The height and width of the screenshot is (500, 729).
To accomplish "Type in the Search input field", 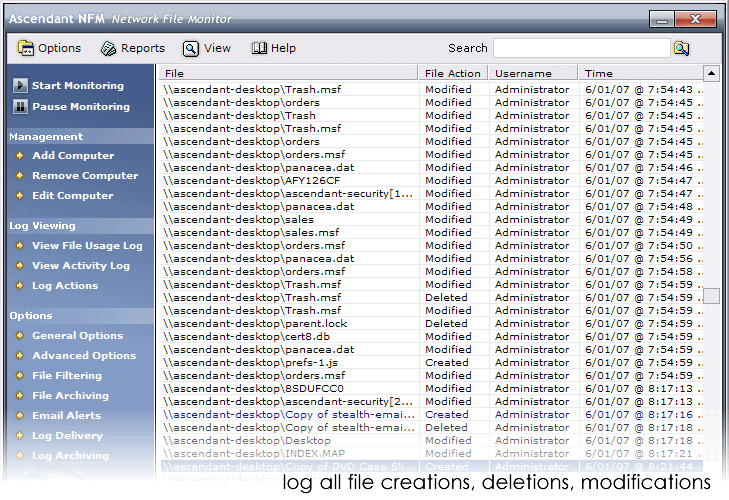I will pos(581,48).
